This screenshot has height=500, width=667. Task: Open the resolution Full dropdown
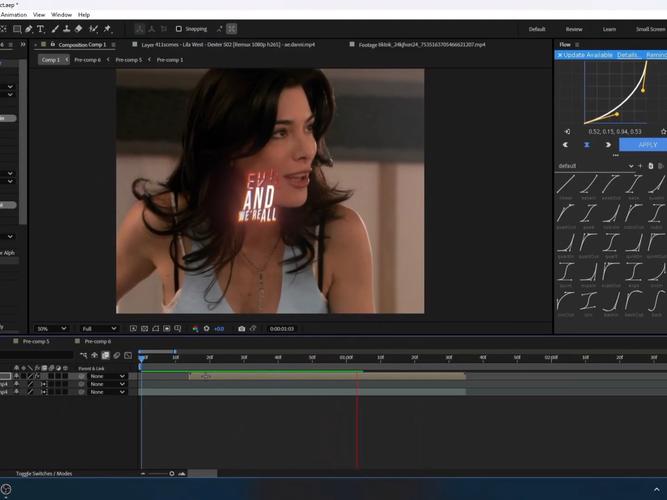click(99, 329)
